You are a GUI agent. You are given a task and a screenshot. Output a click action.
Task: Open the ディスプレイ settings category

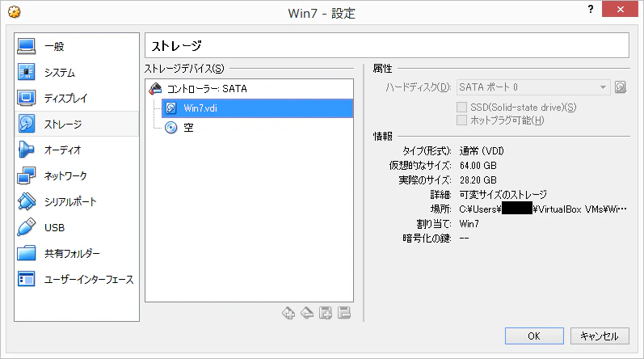[77, 98]
